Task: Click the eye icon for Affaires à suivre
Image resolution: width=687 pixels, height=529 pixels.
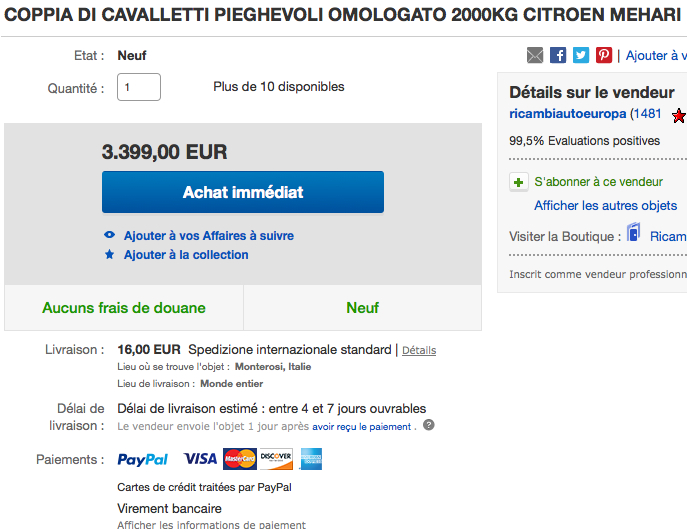Action: [x=110, y=235]
